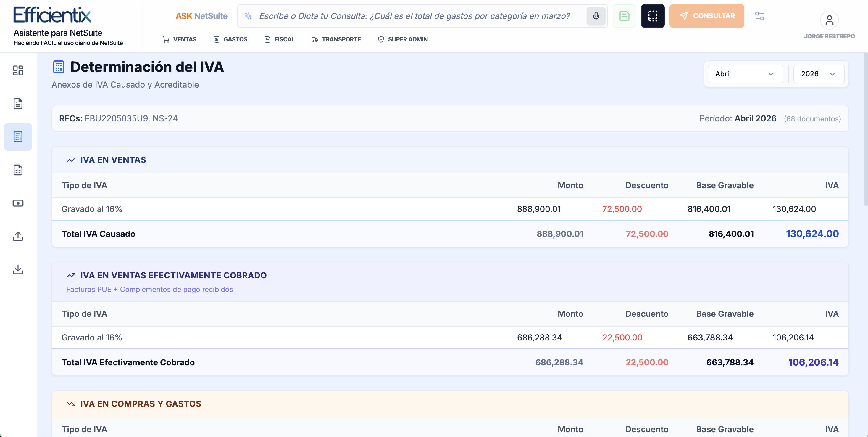
Task: Open the VENTAS menu
Action: point(180,39)
